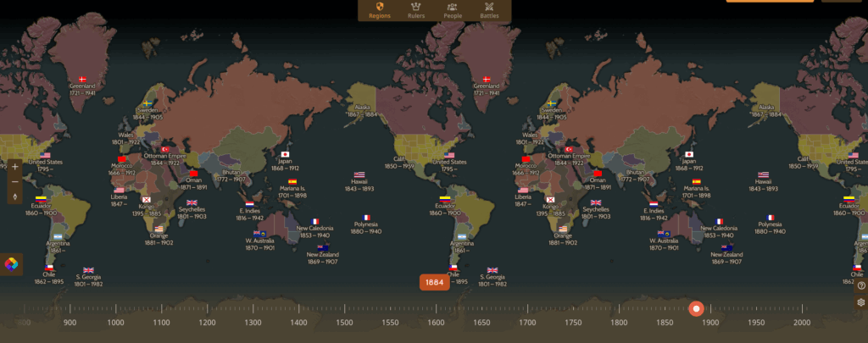The width and height of the screenshot is (868, 343).
Task: Click the 1884 year badge
Action: (434, 282)
